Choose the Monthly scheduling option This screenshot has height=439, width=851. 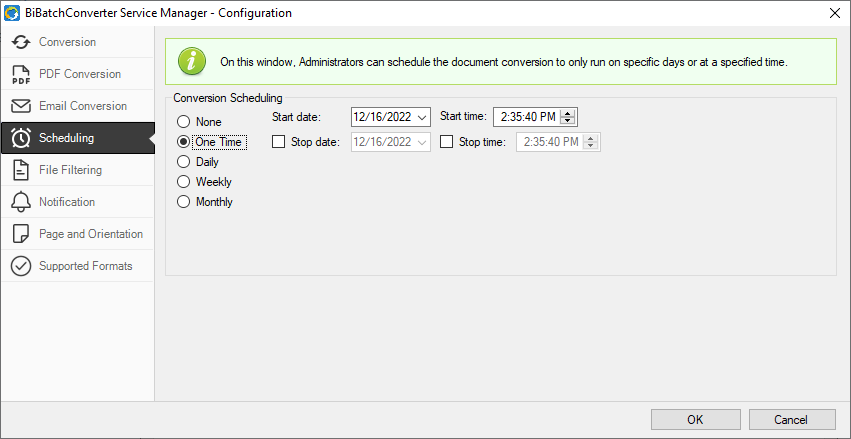(184, 202)
